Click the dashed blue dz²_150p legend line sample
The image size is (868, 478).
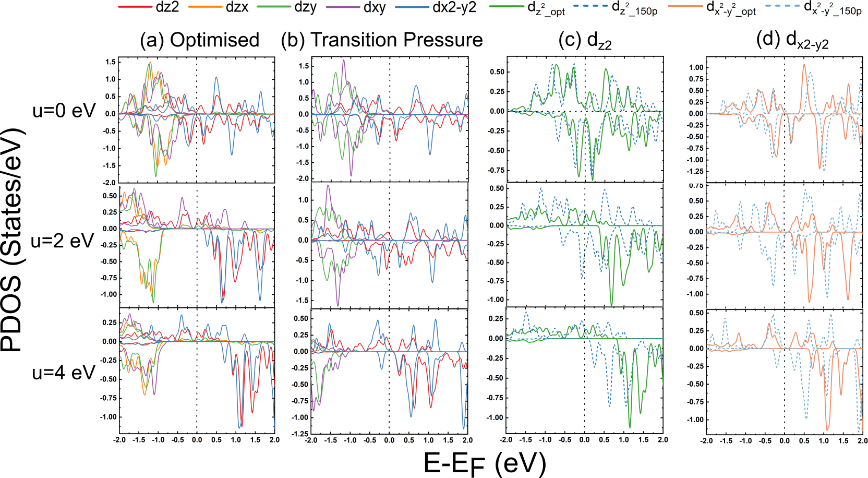[x=590, y=7]
